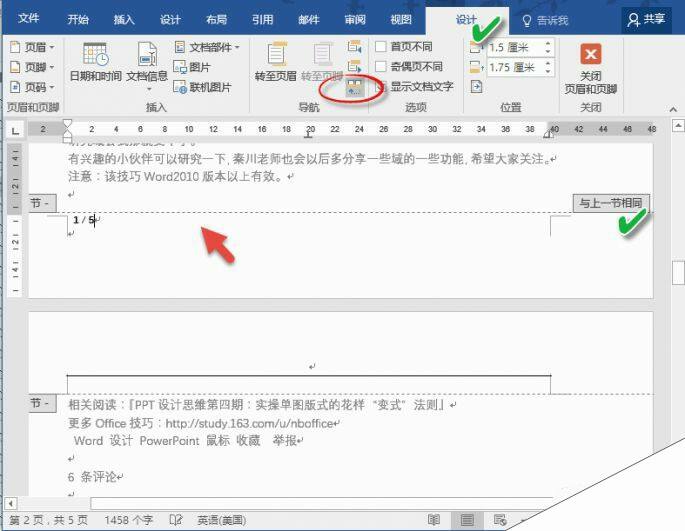685x531 pixels.
Task: Click the horizontal scrollbar left arrow
Action: 11,503
